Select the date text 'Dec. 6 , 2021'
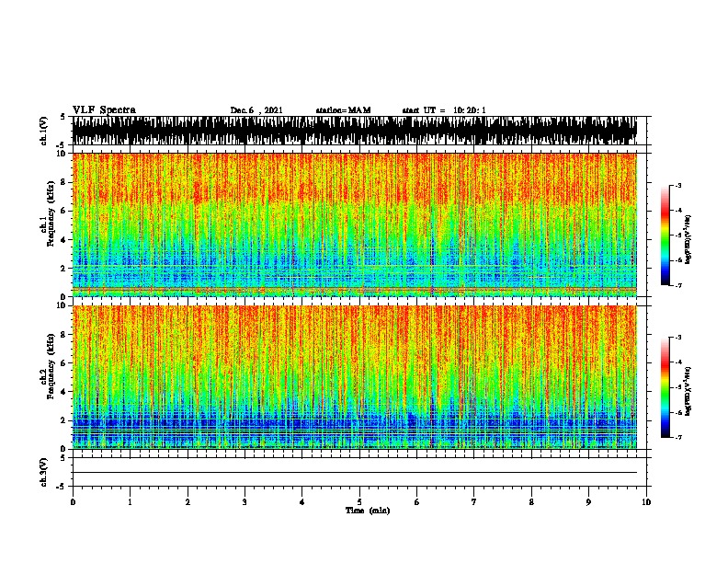 click(x=256, y=110)
